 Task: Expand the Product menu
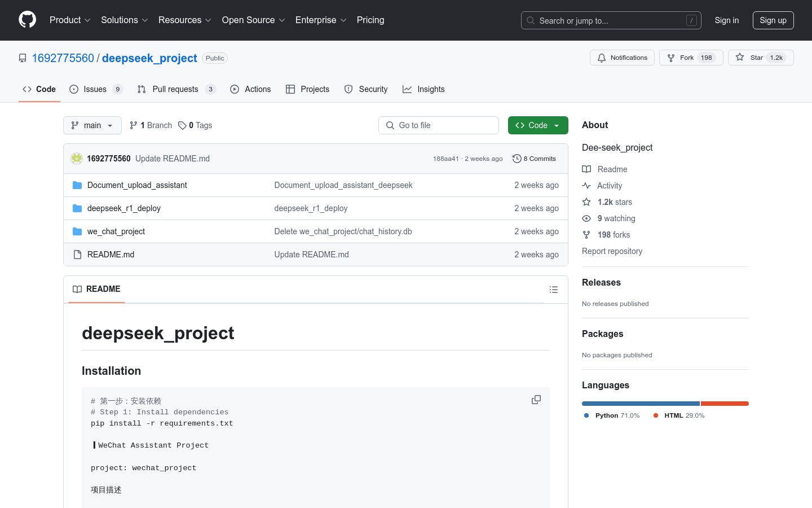(70, 20)
